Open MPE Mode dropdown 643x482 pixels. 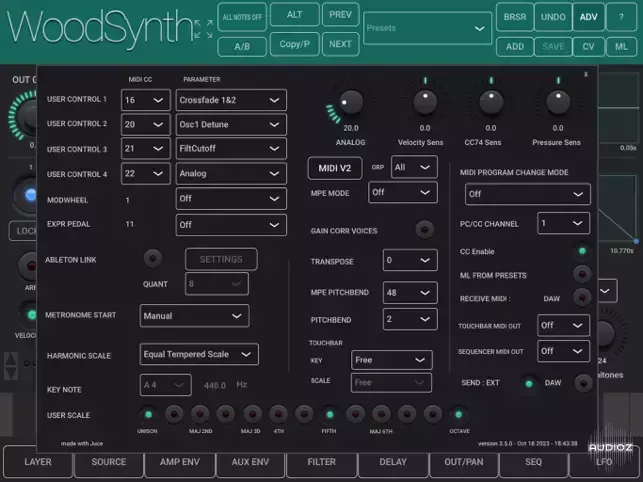[403, 192]
